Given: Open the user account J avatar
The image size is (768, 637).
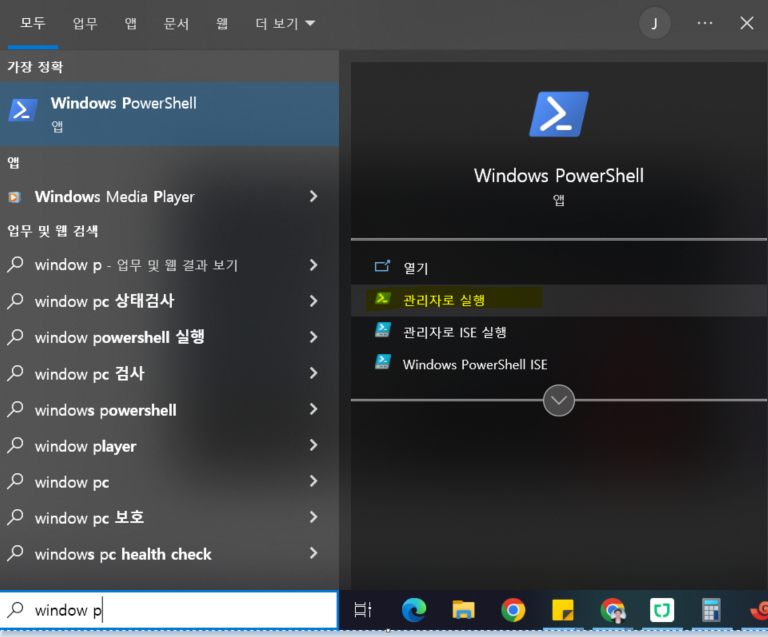Looking at the screenshot, I should [x=654, y=23].
